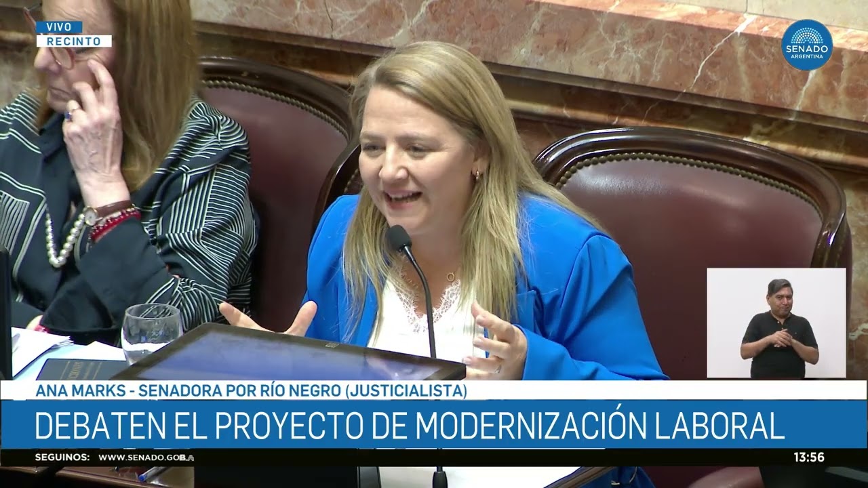Click the 'Debaten el proyecto de modernización laboral' headline
The width and height of the screenshot is (868, 488).
pos(410,425)
